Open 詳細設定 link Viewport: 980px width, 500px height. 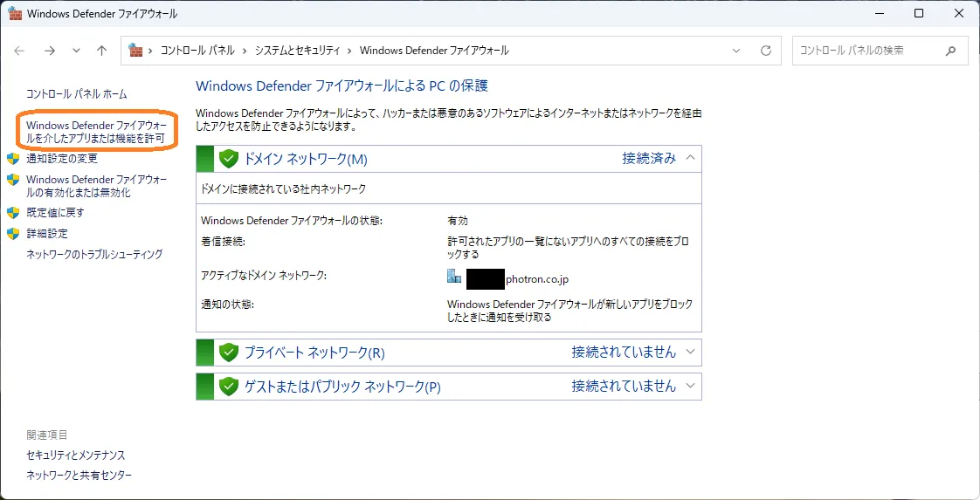(x=47, y=234)
